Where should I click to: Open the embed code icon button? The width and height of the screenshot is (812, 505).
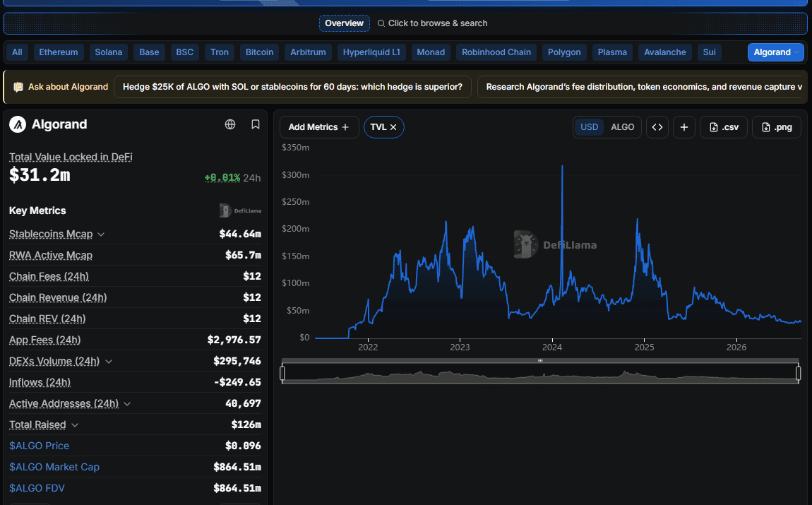tap(657, 127)
